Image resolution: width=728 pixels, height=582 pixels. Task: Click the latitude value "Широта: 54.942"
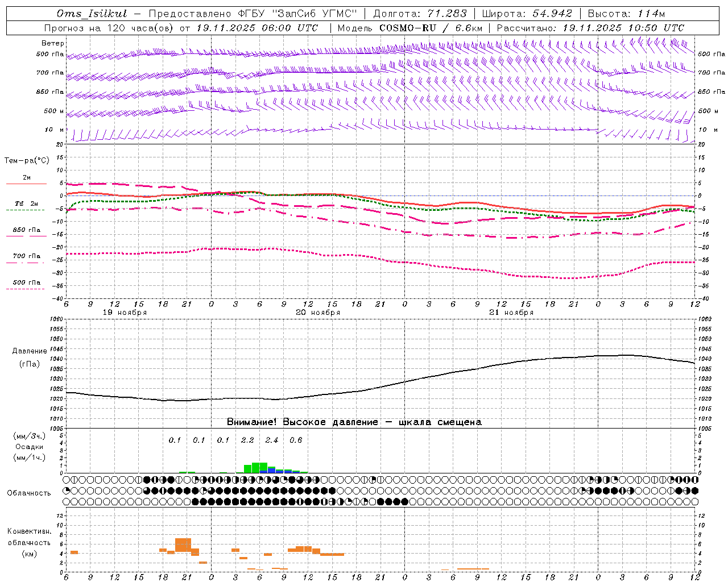click(527, 14)
